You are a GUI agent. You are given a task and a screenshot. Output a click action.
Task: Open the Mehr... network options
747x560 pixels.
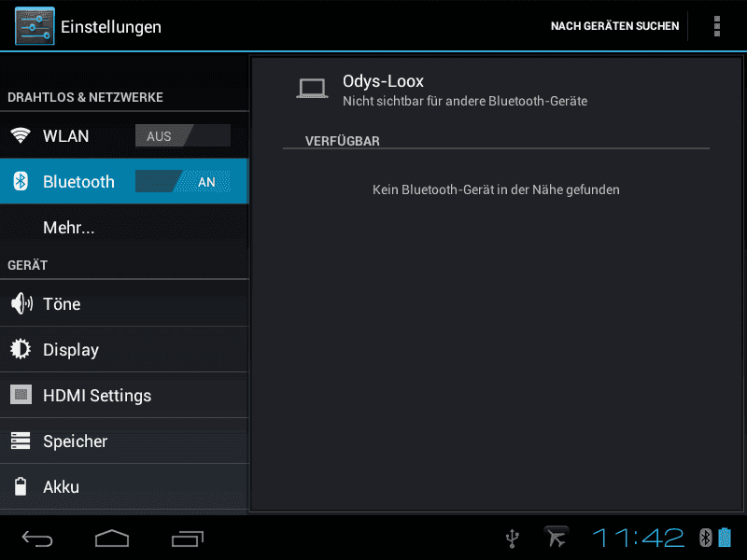(x=124, y=227)
